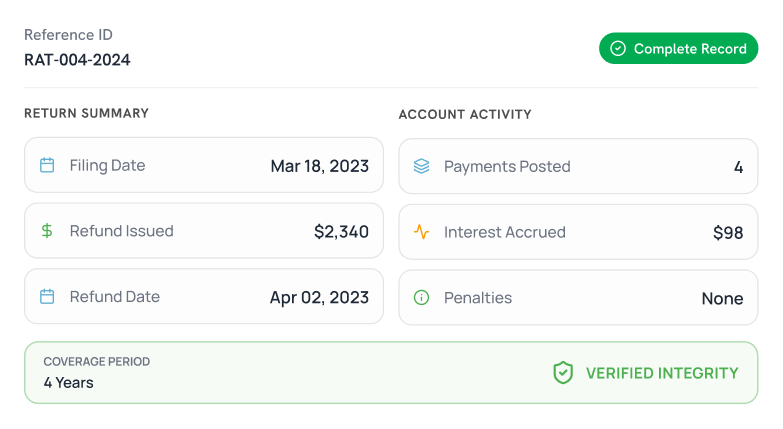The image size is (783, 429).
Task: Select the VERIFIED INTEGRITY label text
Action: 661,373
